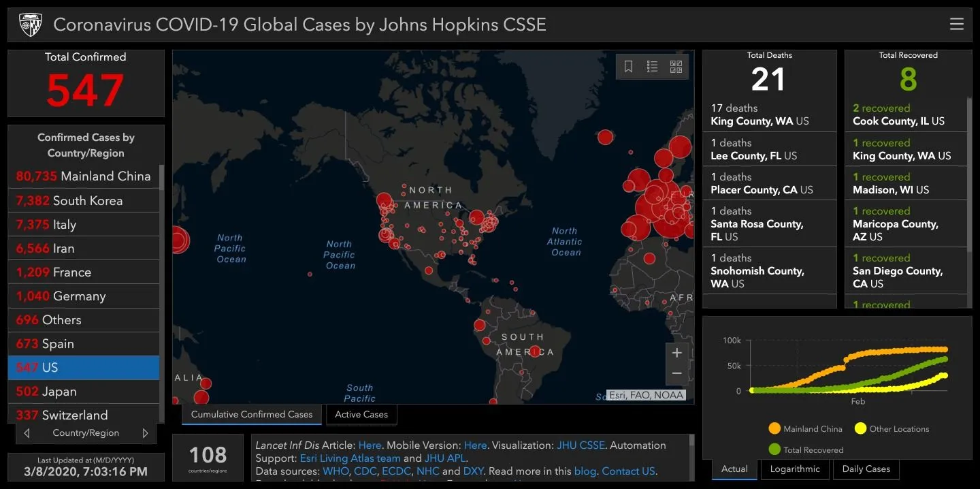The width and height of the screenshot is (980, 489).
Task: Click the Esri Living Atlas team link
Action: tap(350, 458)
